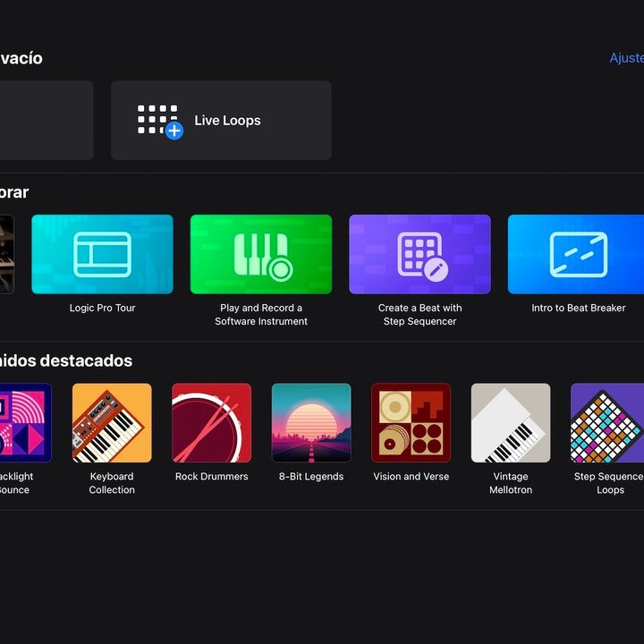This screenshot has height=644, width=644.
Task: Select the 8-Bit Legends sound pack artwork
Action: click(311, 422)
